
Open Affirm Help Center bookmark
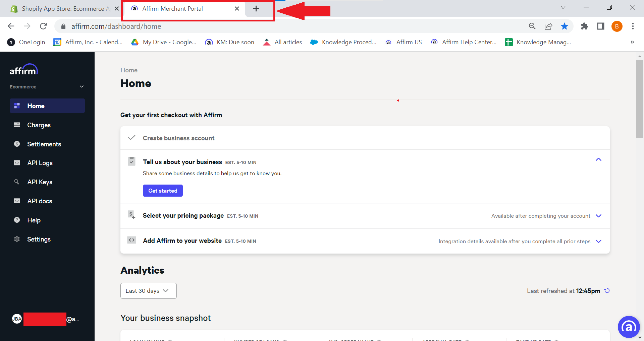(x=464, y=42)
